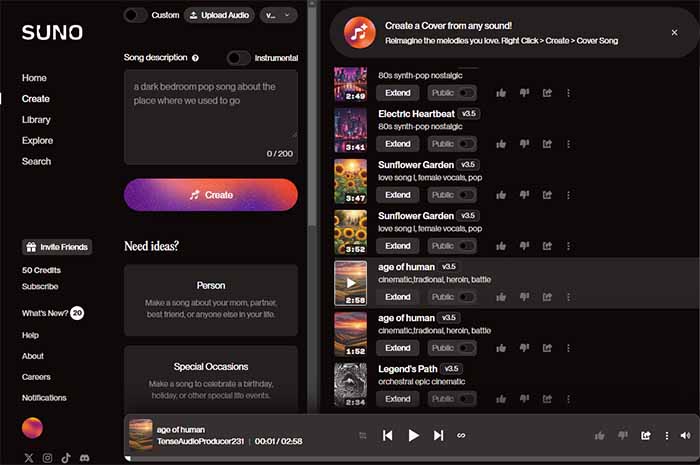The image size is (700, 465).
Task: Toggle Public for age of human 2:58
Action: tap(452, 297)
